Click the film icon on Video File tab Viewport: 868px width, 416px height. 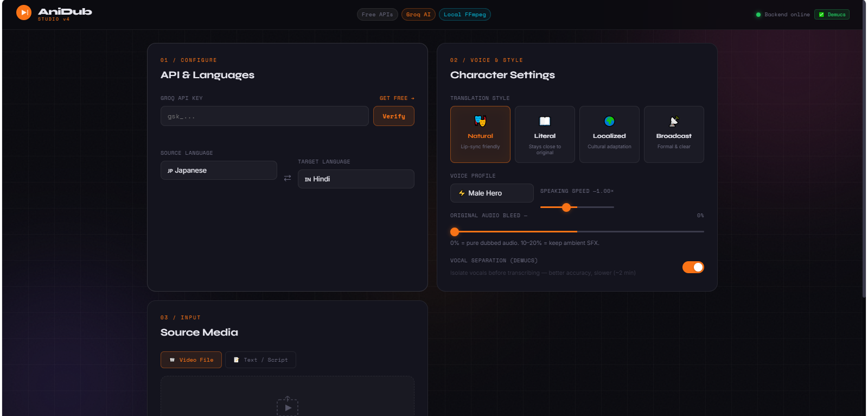point(172,360)
